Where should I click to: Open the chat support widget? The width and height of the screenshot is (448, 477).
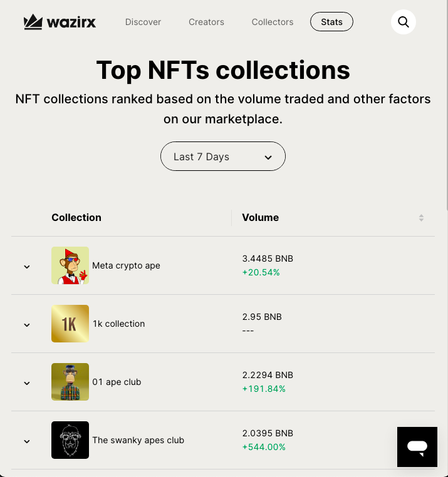(417, 447)
